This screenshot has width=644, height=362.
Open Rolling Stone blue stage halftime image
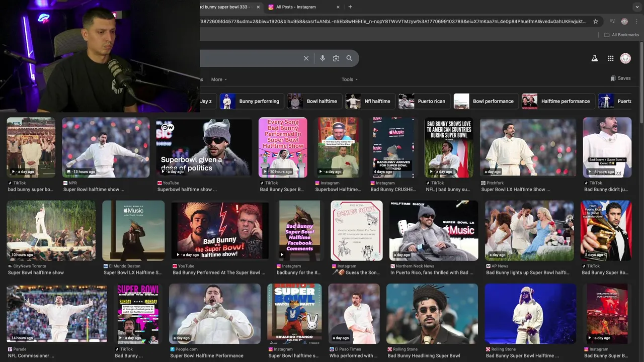[530, 313]
